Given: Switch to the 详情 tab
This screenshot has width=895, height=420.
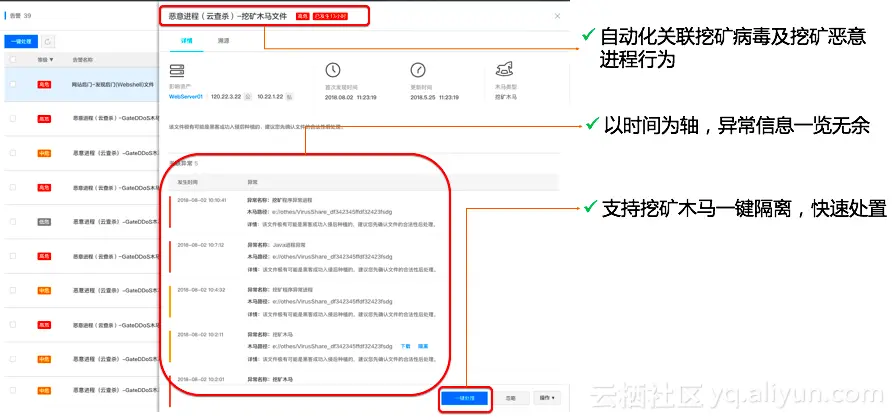Looking at the screenshot, I should [187, 41].
